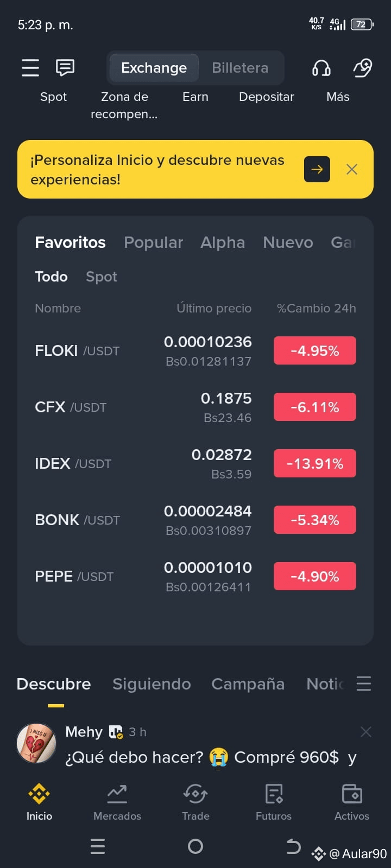This screenshot has height=868, width=391.
Task: Open the hamburger menu icon
Action: click(30, 68)
